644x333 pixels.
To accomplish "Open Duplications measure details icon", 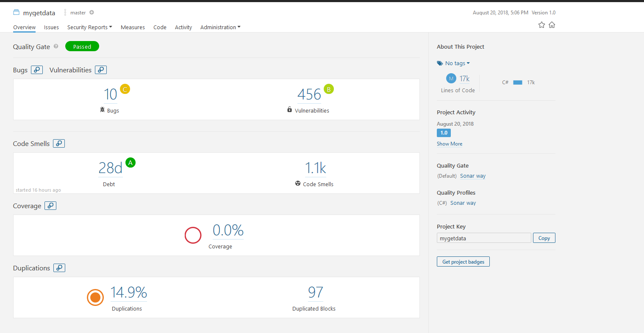I will tap(59, 268).
